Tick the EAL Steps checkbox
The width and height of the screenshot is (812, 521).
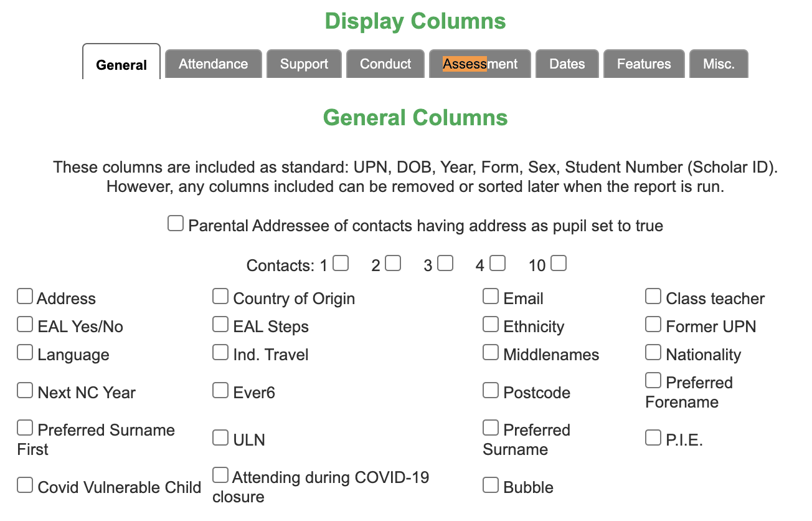point(220,324)
